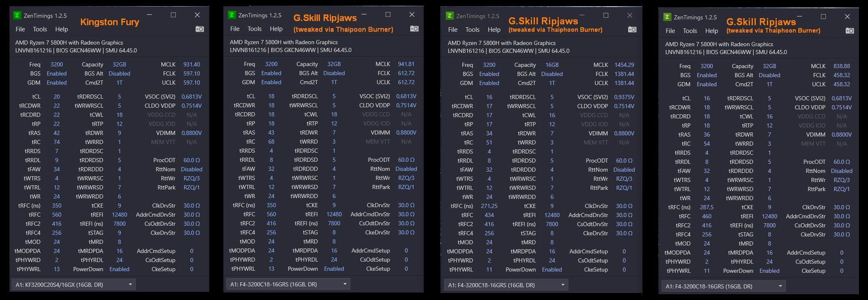The image size is (868, 300).
Task: Expand the A1: KF3200C20S4/16GX module dropdown
Action: [73, 284]
